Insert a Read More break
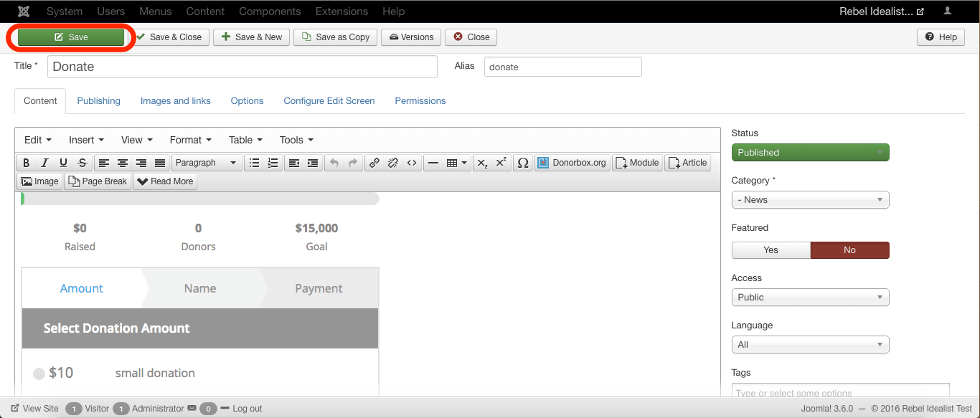Image resolution: width=980 pixels, height=418 pixels. pos(164,181)
